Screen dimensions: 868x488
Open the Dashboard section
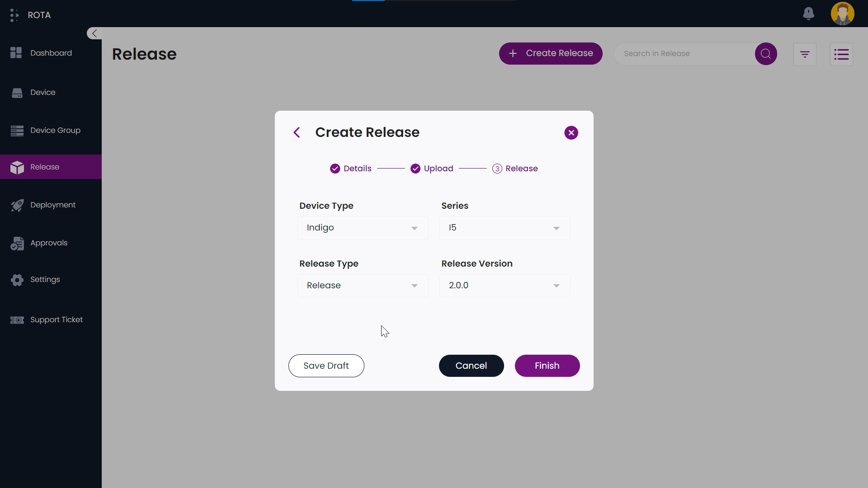pos(51,53)
